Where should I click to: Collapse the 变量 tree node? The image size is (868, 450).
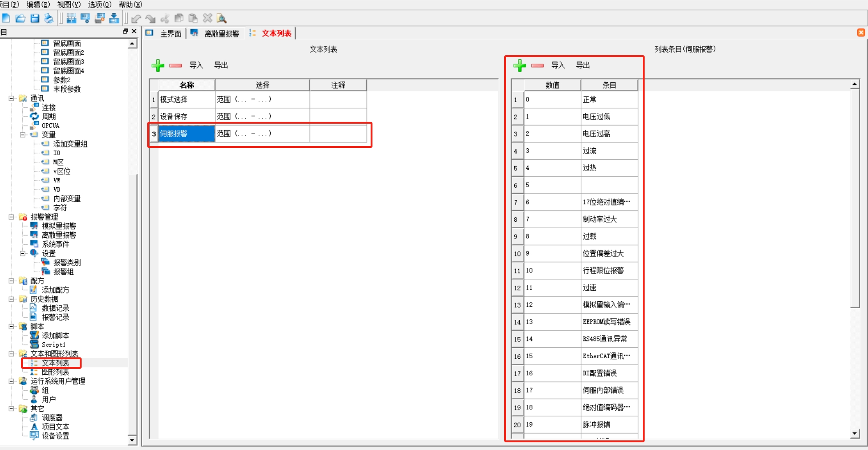click(22, 135)
